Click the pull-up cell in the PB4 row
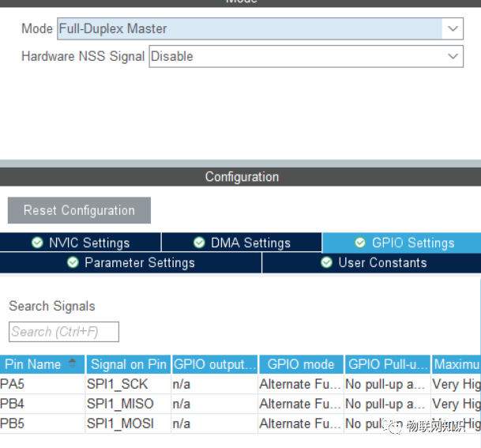Image resolution: width=481 pixels, height=448 pixels. (388, 404)
